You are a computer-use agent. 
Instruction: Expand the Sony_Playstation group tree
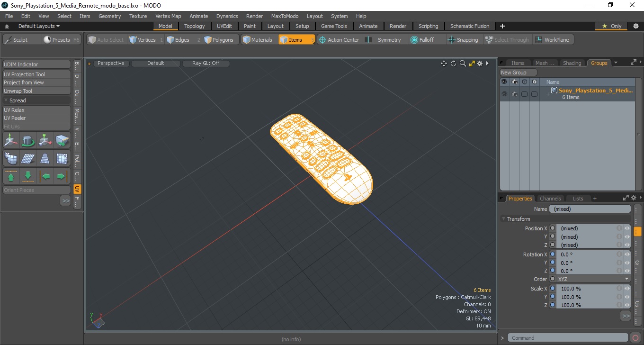[x=548, y=94]
